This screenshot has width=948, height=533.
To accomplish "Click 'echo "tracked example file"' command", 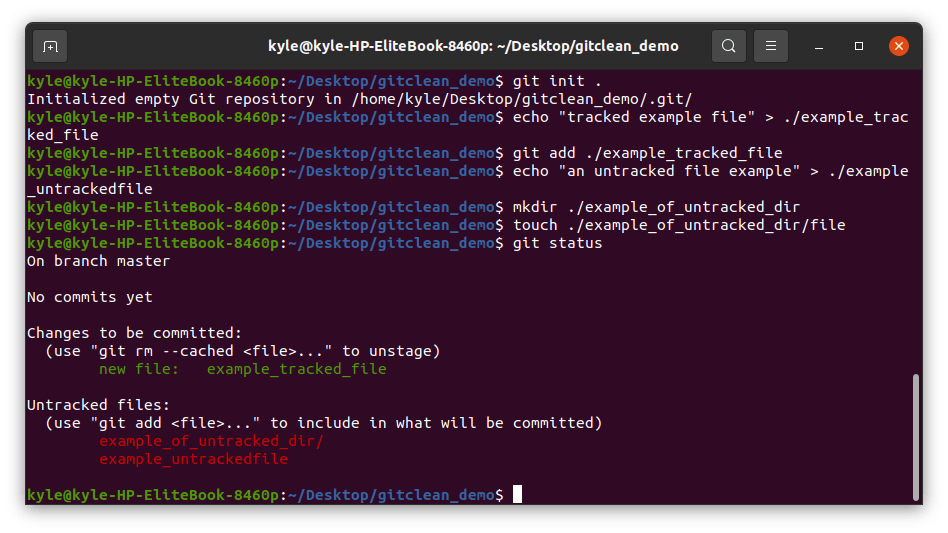I will [x=710, y=117].
